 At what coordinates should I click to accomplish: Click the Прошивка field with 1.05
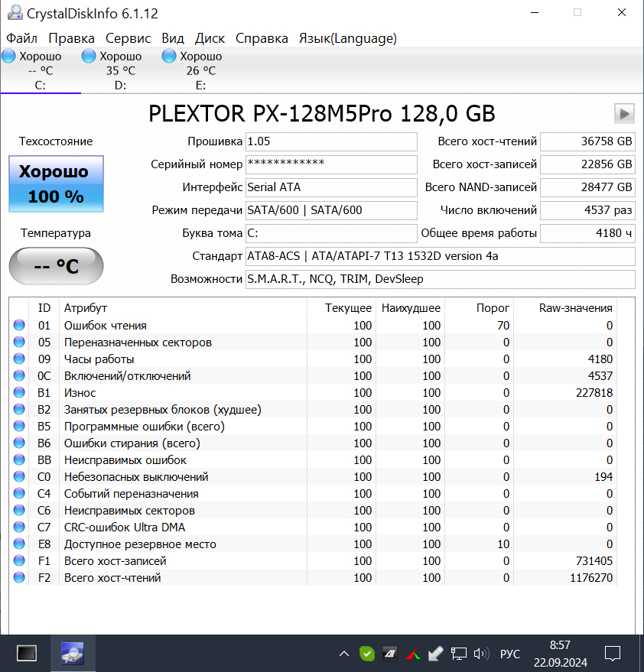pyautogui.click(x=331, y=141)
